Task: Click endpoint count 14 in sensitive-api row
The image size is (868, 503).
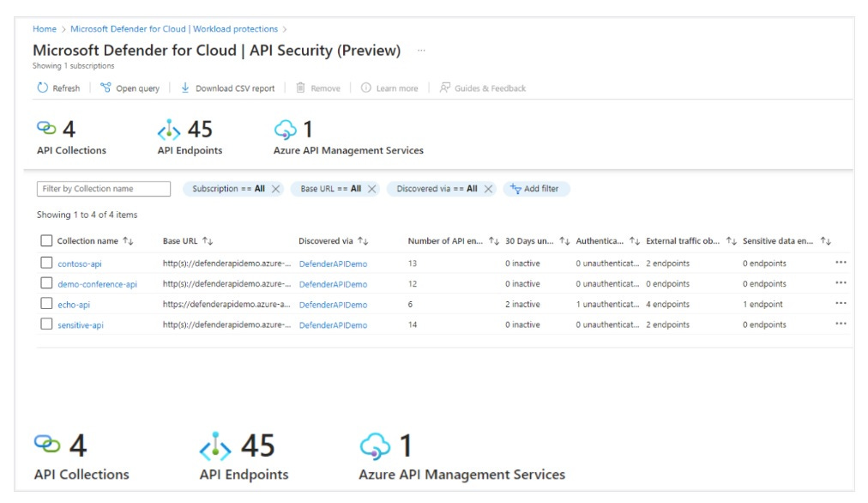Action: click(x=413, y=324)
